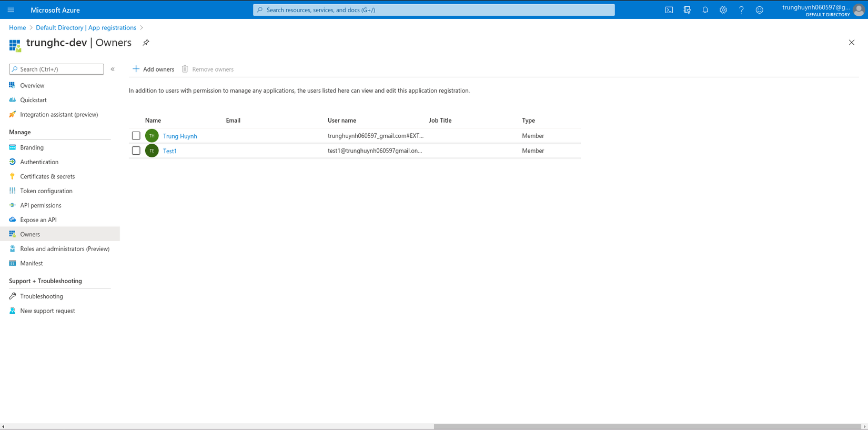Select the Test1 owner checkbox
This screenshot has width=868, height=430.
pyautogui.click(x=136, y=151)
